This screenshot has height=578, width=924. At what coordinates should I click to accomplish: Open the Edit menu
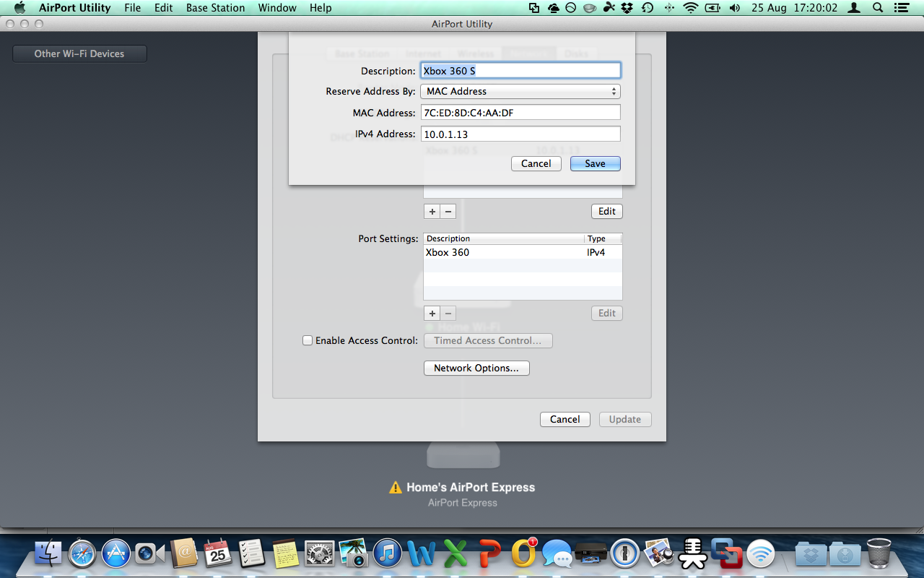coord(164,8)
